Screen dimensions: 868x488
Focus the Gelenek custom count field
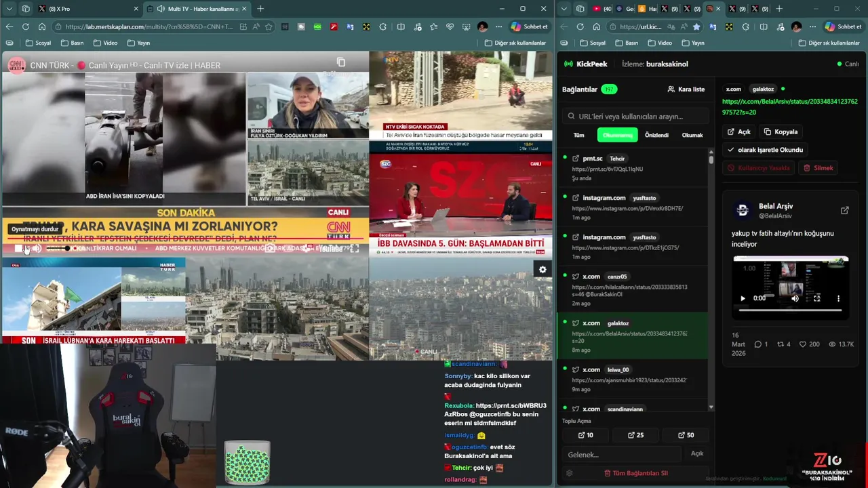(x=621, y=454)
